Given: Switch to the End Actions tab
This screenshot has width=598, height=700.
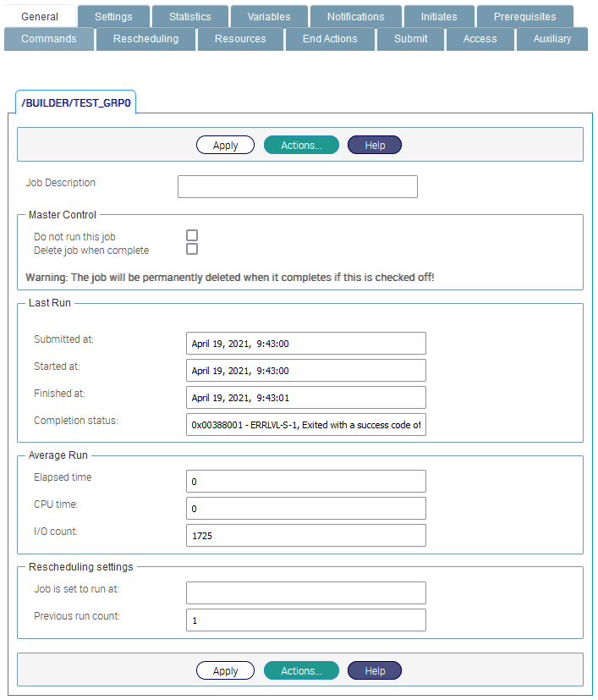Looking at the screenshot, I should coord(330,39).
